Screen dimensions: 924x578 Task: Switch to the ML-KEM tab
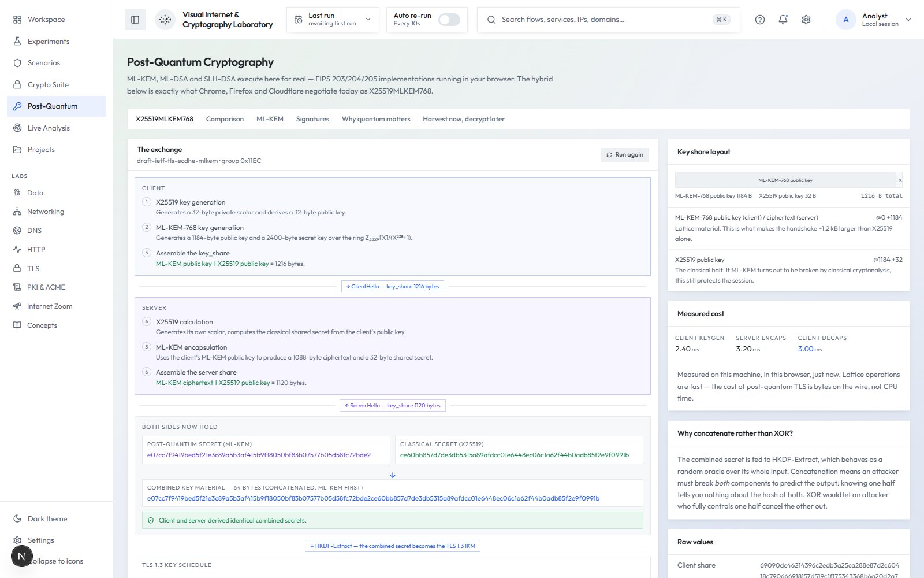tap(270, 119)
